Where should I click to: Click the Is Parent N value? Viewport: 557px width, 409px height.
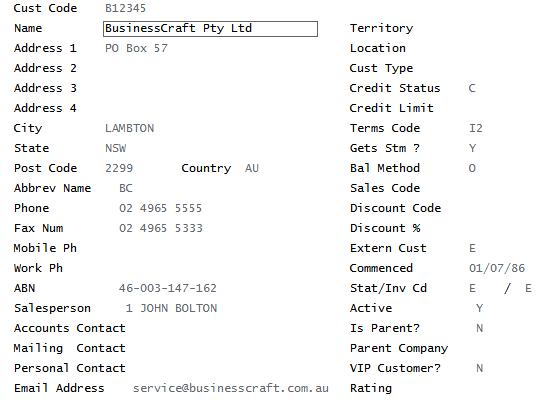(479, 328)
